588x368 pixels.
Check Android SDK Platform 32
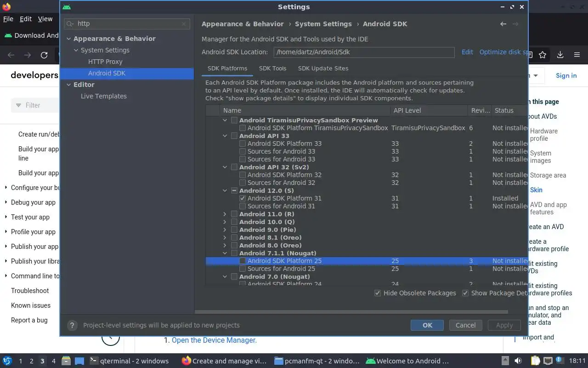coord(243,175)
